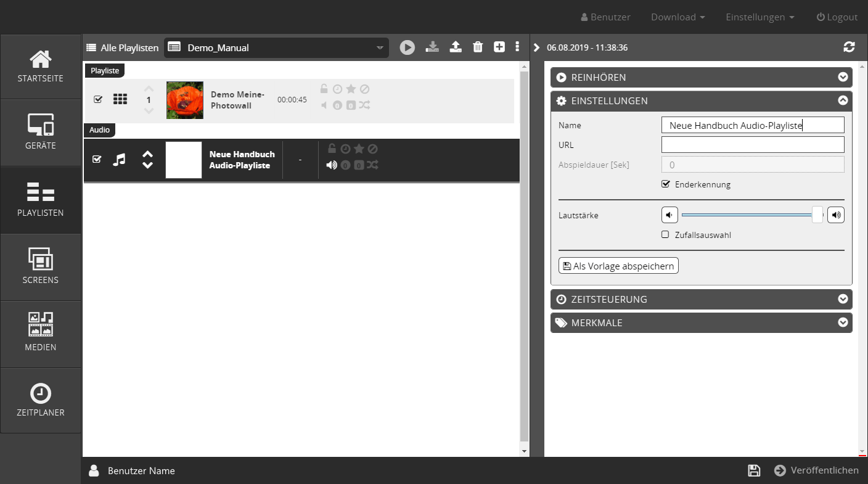The width and height of the screenshot is (868, 484).
Task: Expand the Reinhören section
Action: [x=701, y=78]
